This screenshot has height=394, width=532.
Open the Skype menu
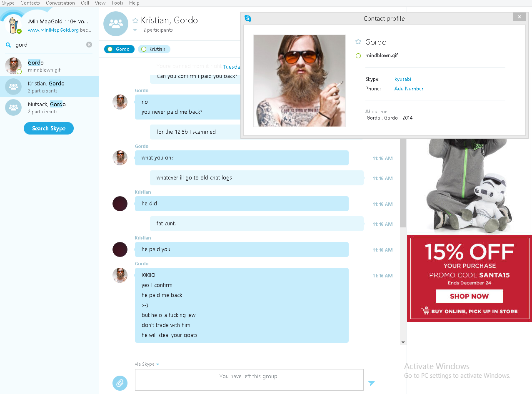click(8, 3)
